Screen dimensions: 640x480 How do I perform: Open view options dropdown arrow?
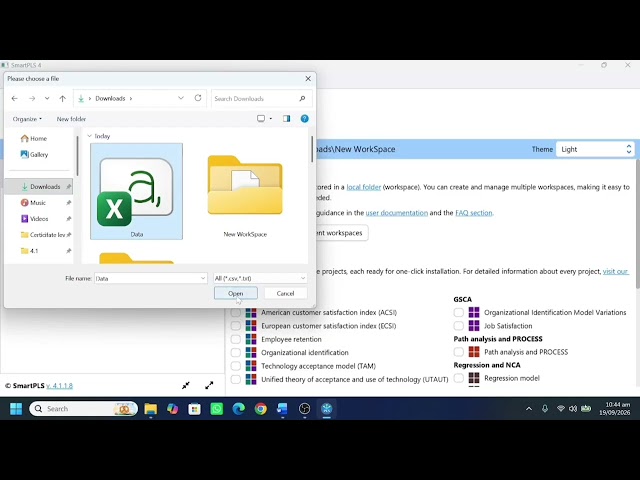click(x=271, y=119)
